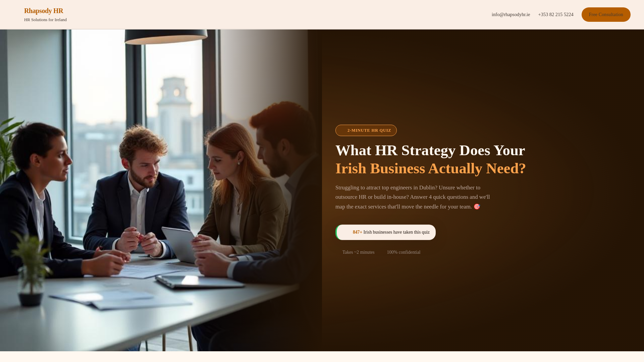
Task: Select '100% confidential' text
Action: point(404,252)
